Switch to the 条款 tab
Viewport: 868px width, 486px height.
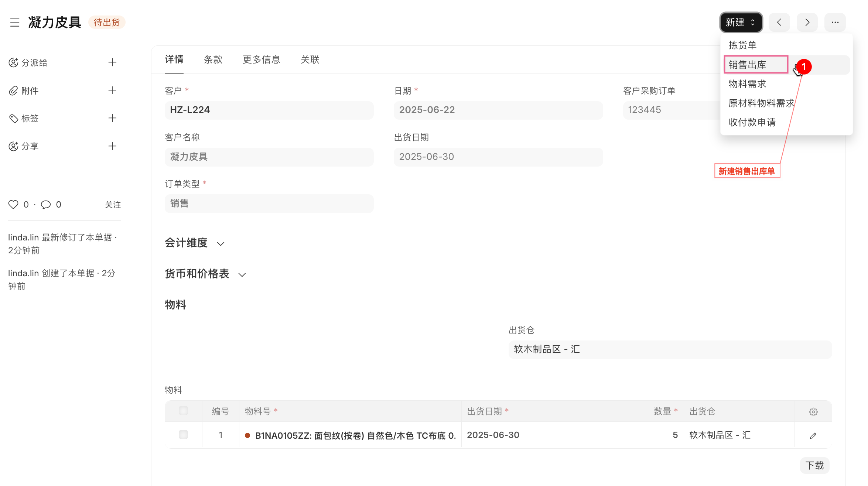pyautogui.click(x=213, y=59)
